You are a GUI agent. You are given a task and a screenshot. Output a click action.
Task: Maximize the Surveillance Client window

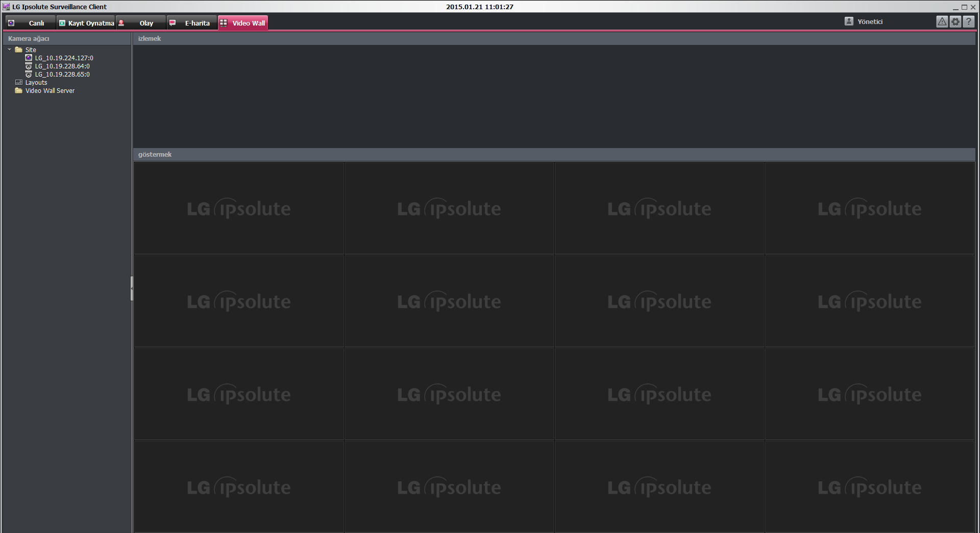pyautogui.click(x=964, y=7)
